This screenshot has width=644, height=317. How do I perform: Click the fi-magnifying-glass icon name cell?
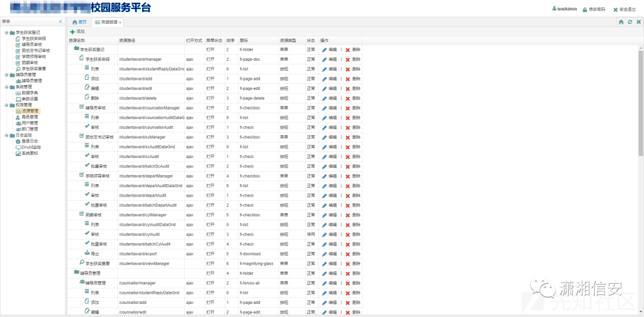pos(258,263)
